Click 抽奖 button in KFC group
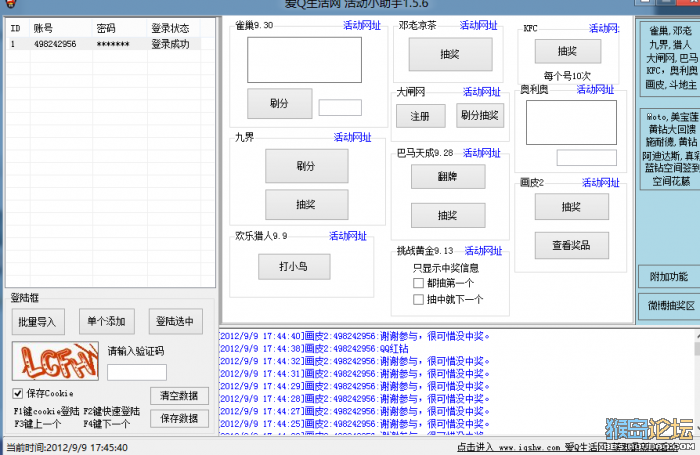Screen dimensions: 700x455 pyautogui.click(x=568, y=51)
